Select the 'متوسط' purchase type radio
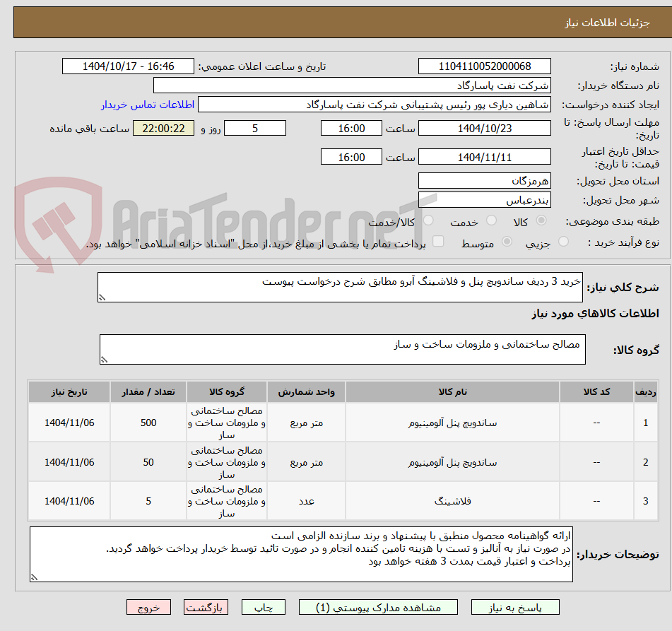 (x=507, y=242)
